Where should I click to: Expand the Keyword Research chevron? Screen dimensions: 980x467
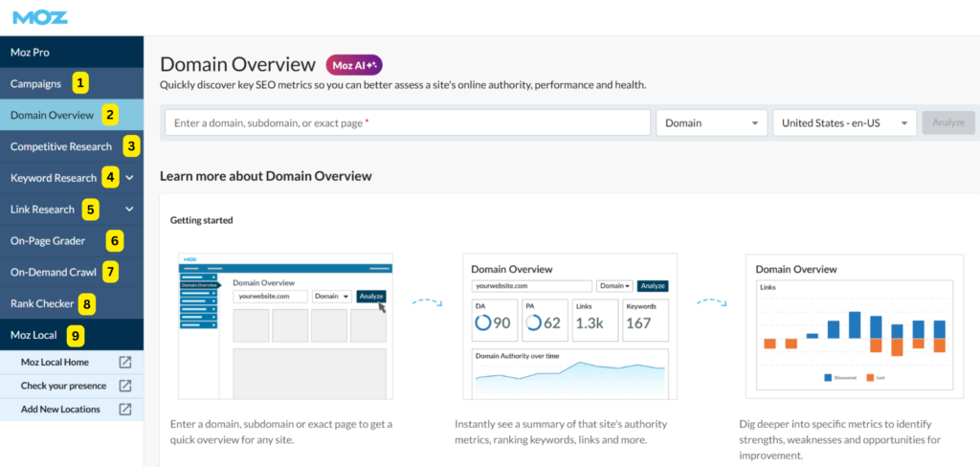(x=129, y=178)
